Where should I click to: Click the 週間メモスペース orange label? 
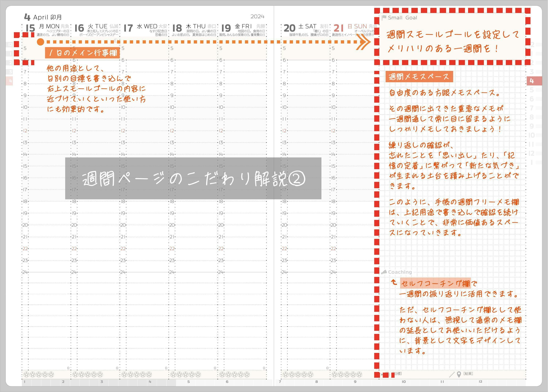point(419,77)
